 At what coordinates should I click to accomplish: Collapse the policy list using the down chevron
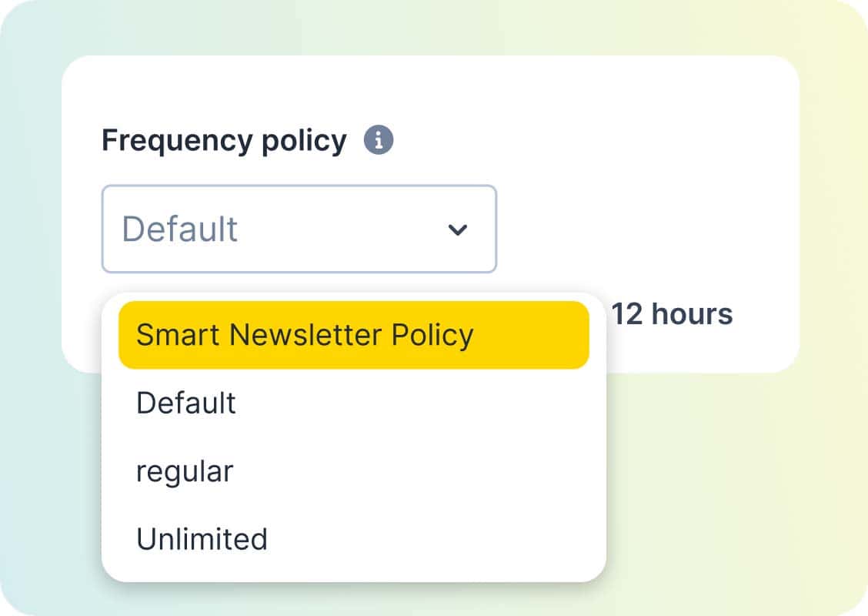(x=458, y=229)
